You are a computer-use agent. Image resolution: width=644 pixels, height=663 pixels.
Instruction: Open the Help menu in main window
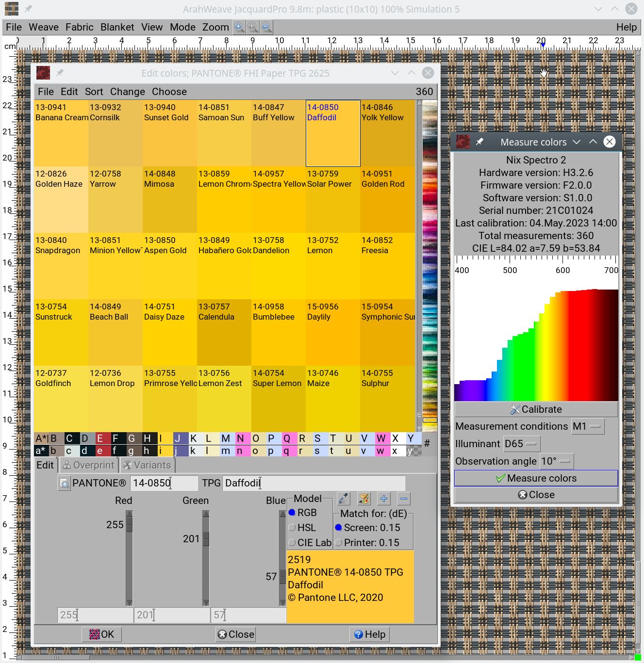click(x=627, y=27)
